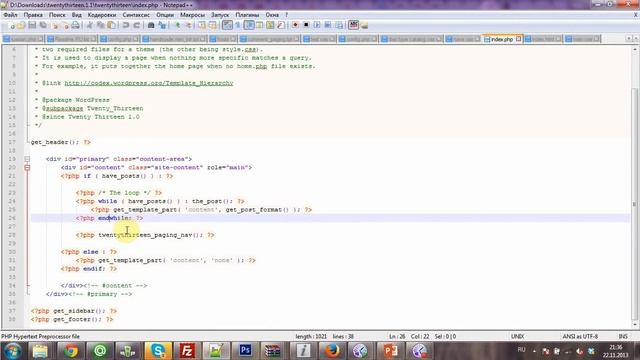
Task: Open FileZilla from the taskbar
Action: pos(187,351)
